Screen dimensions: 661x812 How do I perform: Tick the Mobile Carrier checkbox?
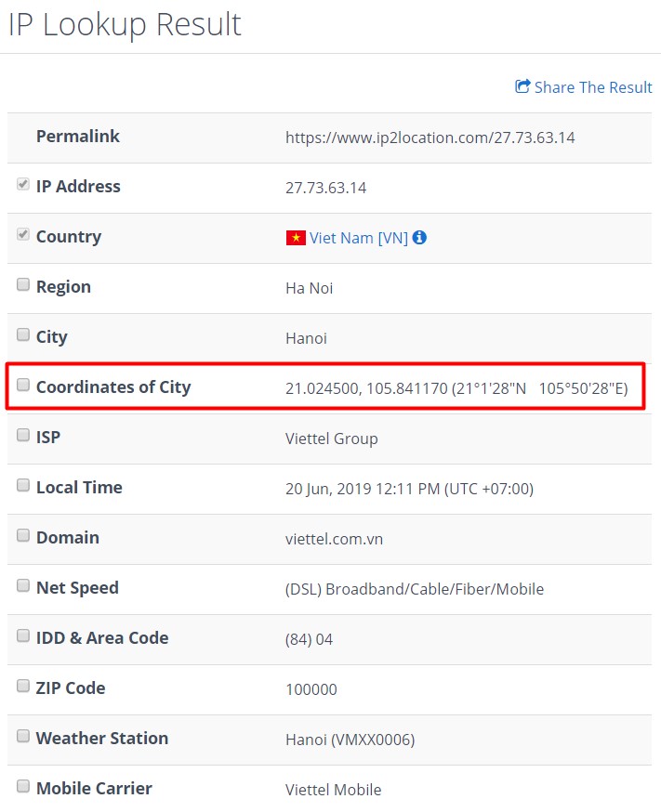tap(23, 787)
